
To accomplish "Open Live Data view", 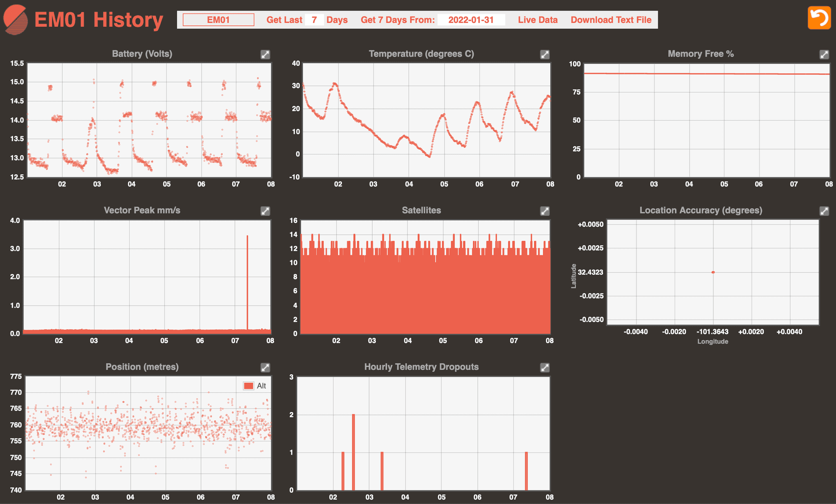I will click(x=538, y=20).
